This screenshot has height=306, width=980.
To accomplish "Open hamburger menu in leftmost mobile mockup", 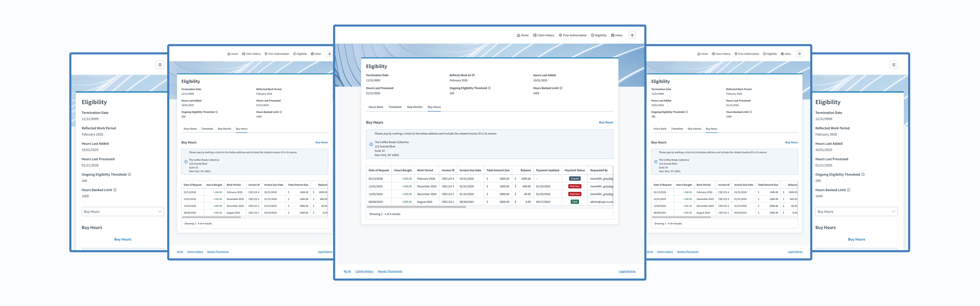I will pyautogui.click(x=160, y=65).
